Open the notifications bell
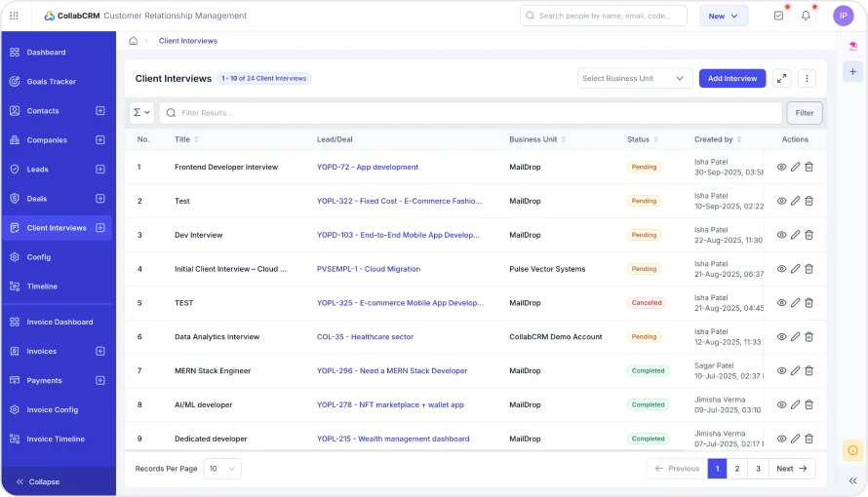This screenshot has width=868, height=497. (806, 16)
